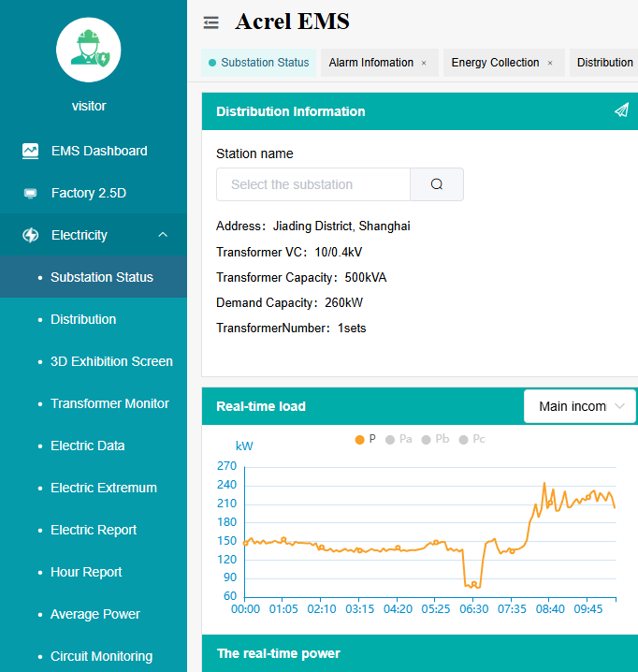Open Circuit Monitoring page
Screen dimensions: 638x672
pyautogui.click(x=94, y=656)
